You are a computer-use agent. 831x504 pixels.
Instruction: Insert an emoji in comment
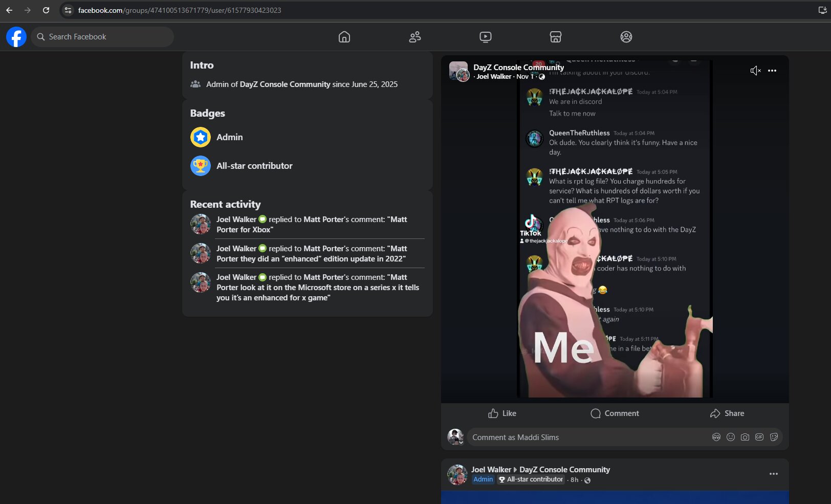[x=731, y=437]
